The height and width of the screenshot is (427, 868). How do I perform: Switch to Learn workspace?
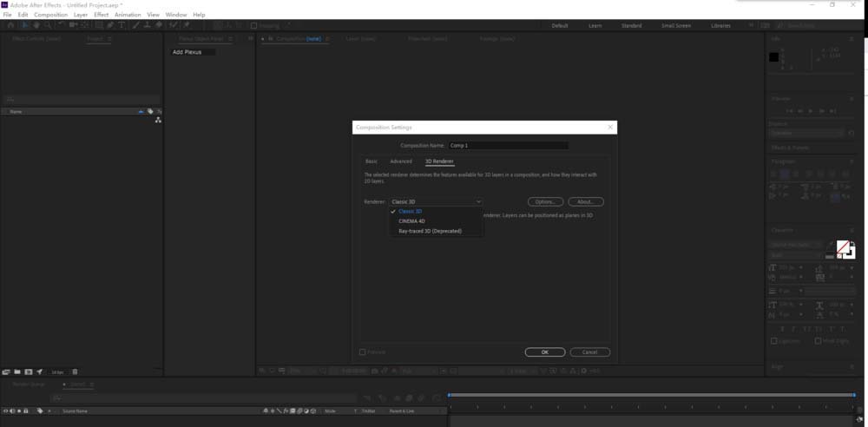595,25
